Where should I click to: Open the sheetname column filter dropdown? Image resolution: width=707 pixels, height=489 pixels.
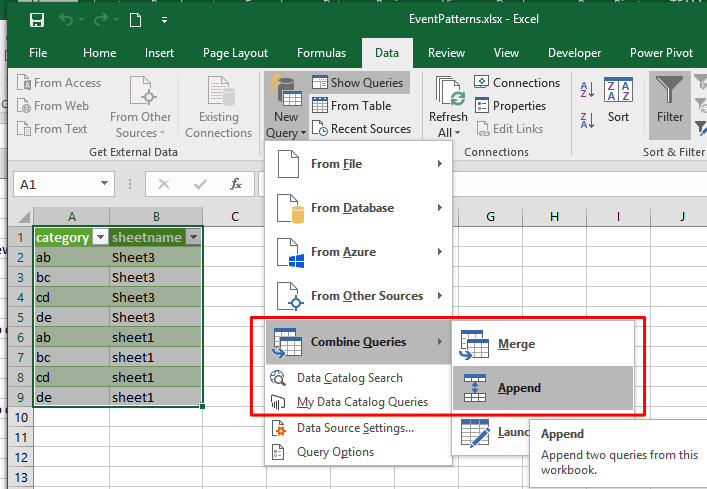coord(193,237)
